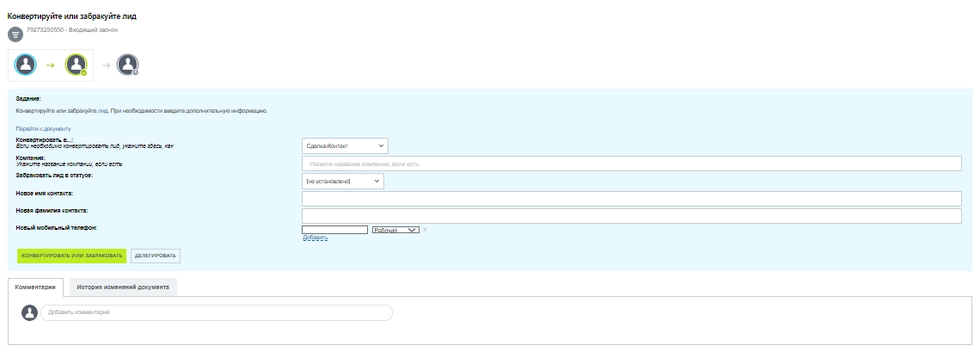The height and width of the screenshot is (352, 980).
Task: Expand the [не установлено] reject status dropdown
Action: coord(343,182)
